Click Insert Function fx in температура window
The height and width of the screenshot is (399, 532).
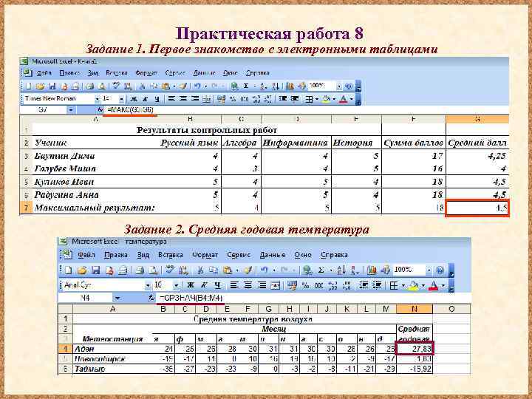tap(151, 298)
